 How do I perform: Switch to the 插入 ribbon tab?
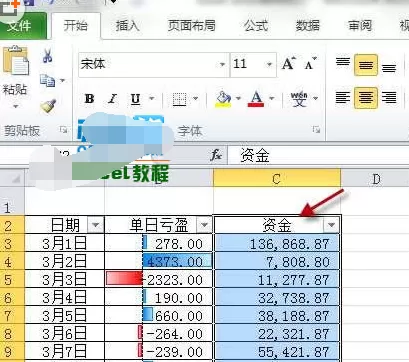tap(127, 25)
